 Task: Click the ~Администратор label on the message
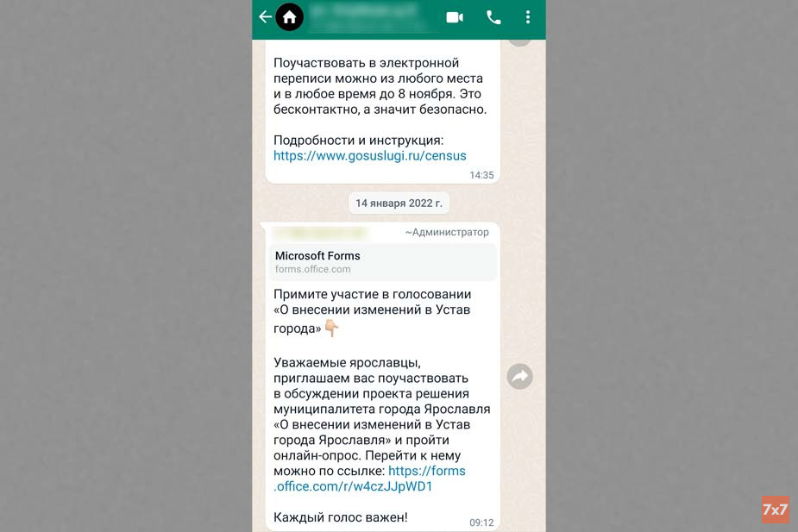tap(447, 233)
